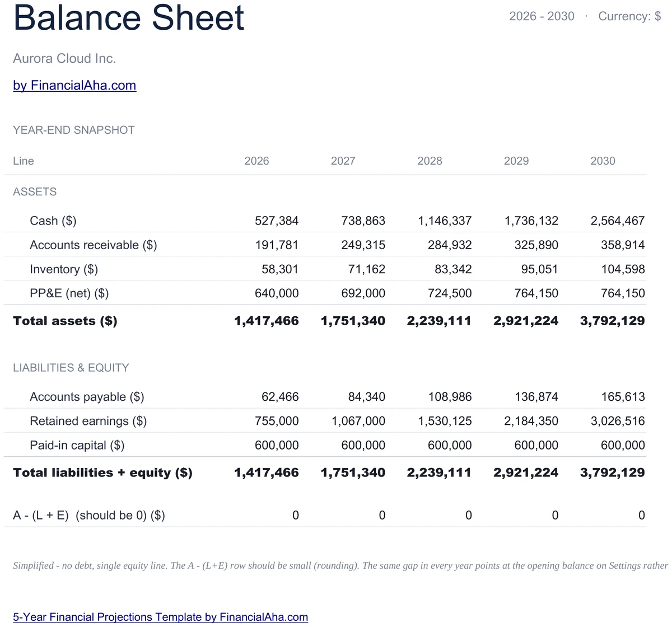Screen dimensions: 672x627
Task: Select PP&E value 640,000
Action: click(277, 293)
